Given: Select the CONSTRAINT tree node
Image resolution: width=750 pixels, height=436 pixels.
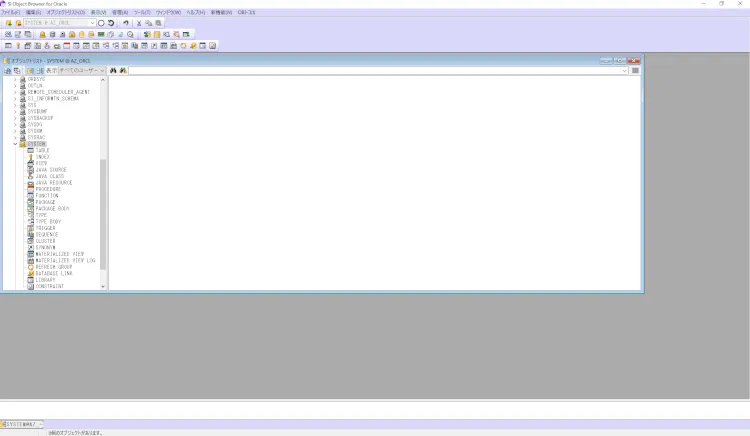Looking at the screenshot, I should click(x=49, y=286).
